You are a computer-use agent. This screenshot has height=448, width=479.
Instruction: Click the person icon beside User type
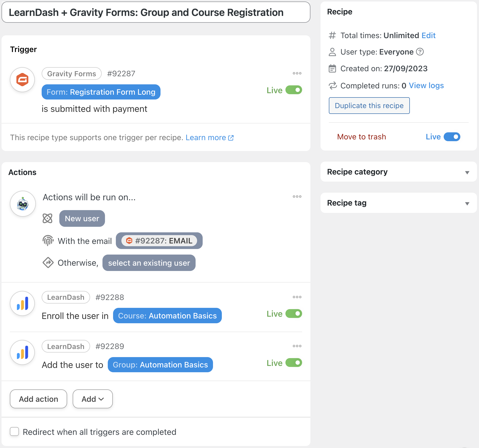point(332,52)
